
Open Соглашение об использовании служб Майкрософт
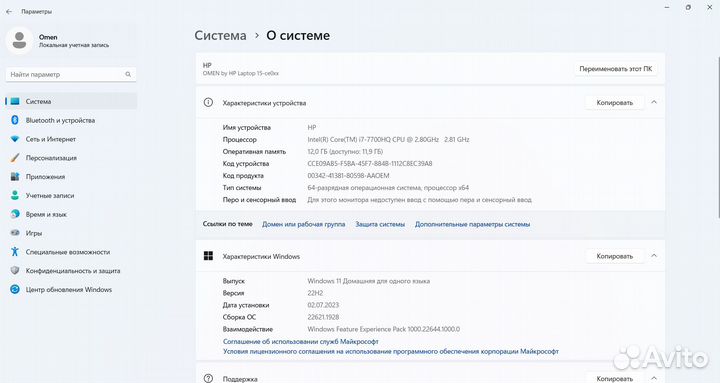point(301,341)
